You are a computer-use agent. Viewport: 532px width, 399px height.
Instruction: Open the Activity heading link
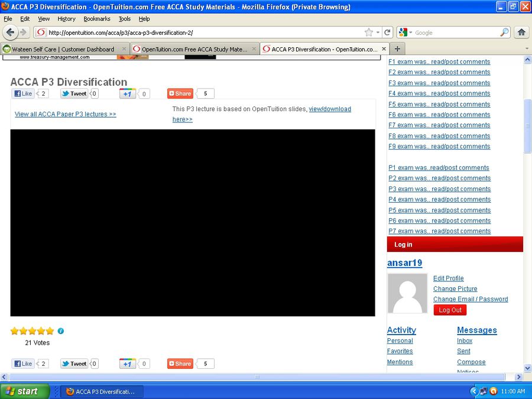(402, 330)
